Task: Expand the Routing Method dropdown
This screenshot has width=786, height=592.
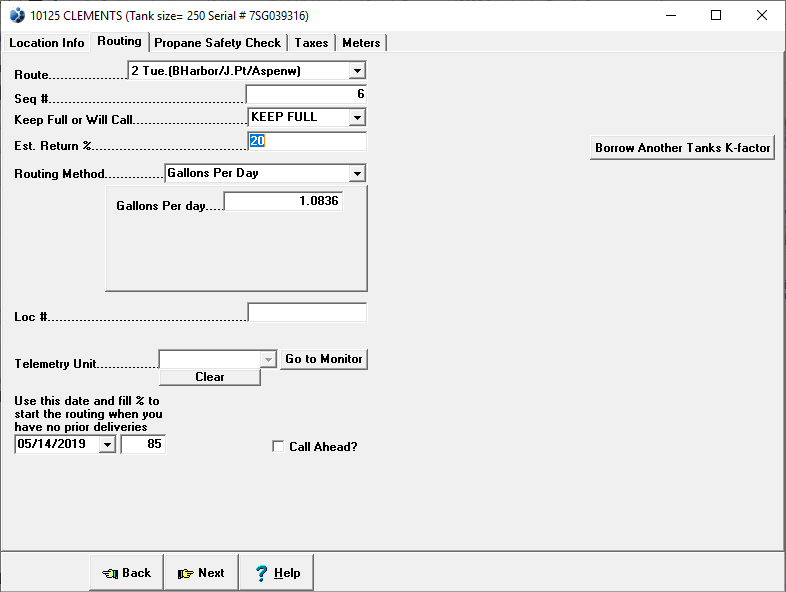Action: 357,174
